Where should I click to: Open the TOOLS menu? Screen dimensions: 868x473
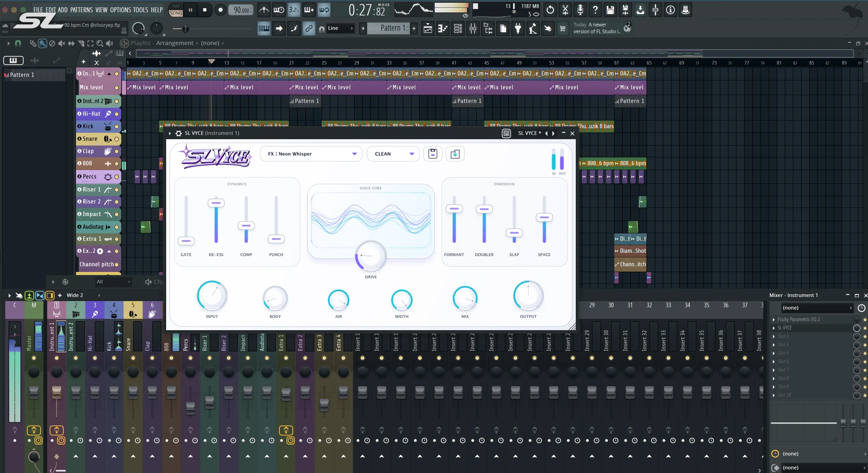[x=141, y=10]
